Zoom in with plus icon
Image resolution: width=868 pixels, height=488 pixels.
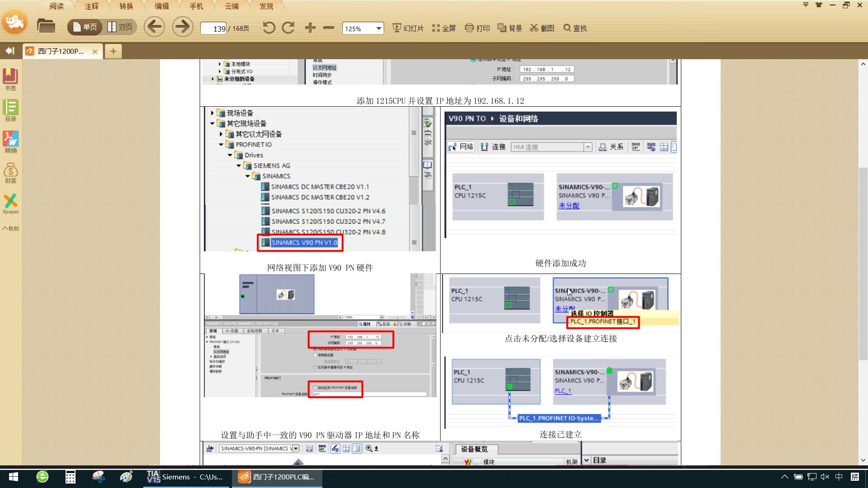tap(310, 28)
